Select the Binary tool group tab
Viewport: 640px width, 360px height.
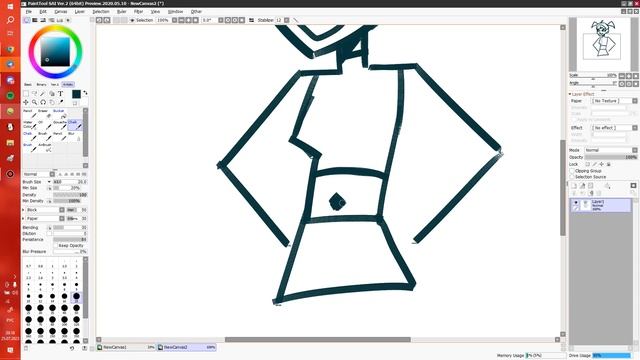[x=41, y=84]
